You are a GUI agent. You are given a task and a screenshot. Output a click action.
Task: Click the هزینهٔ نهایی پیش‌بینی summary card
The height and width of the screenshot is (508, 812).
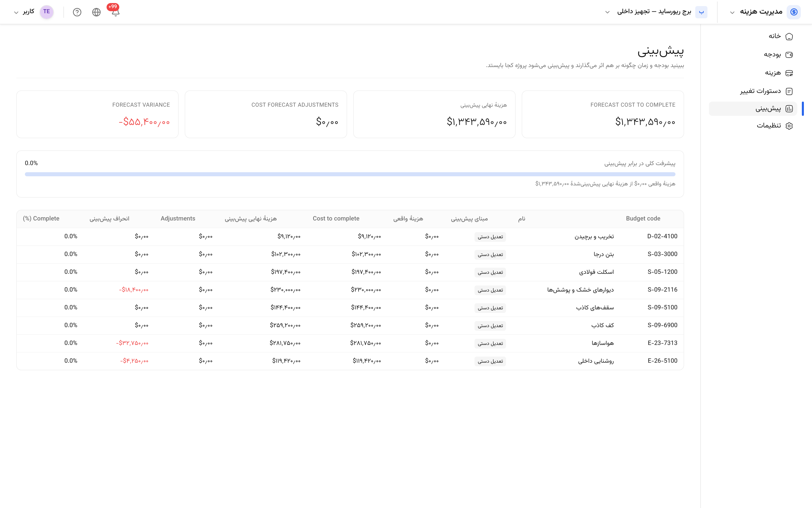click(434, 114)
